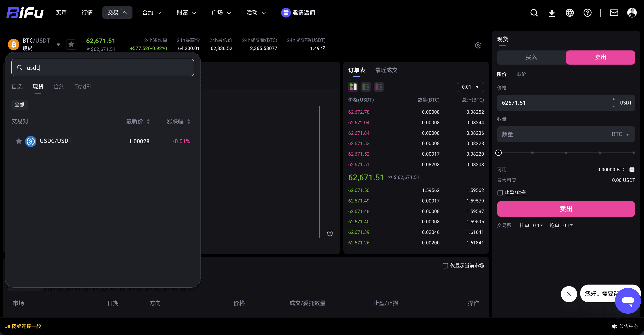Select the 限价 order type tab
Image resolution: width=644 pixels, height=335 pixels.
(501, 74)
